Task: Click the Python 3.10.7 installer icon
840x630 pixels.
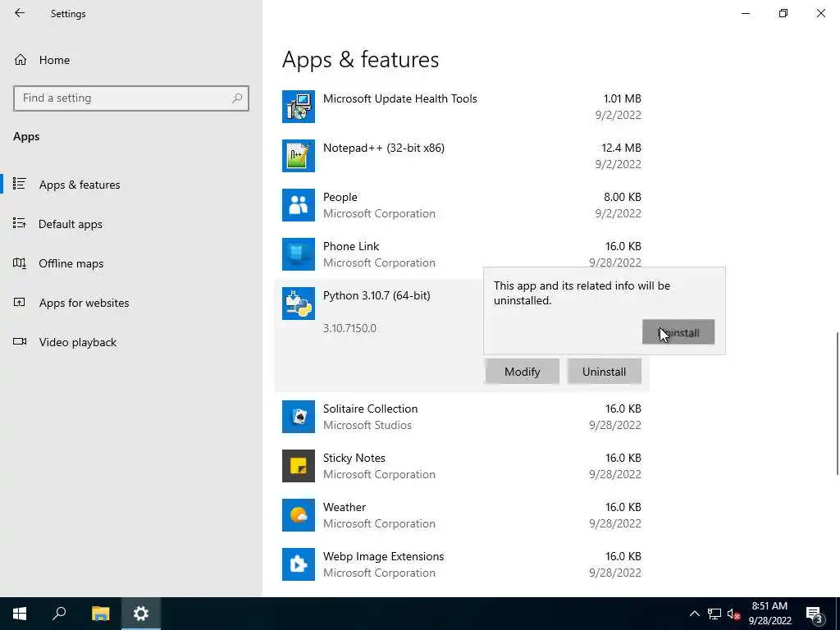Action: pos(299,304)
